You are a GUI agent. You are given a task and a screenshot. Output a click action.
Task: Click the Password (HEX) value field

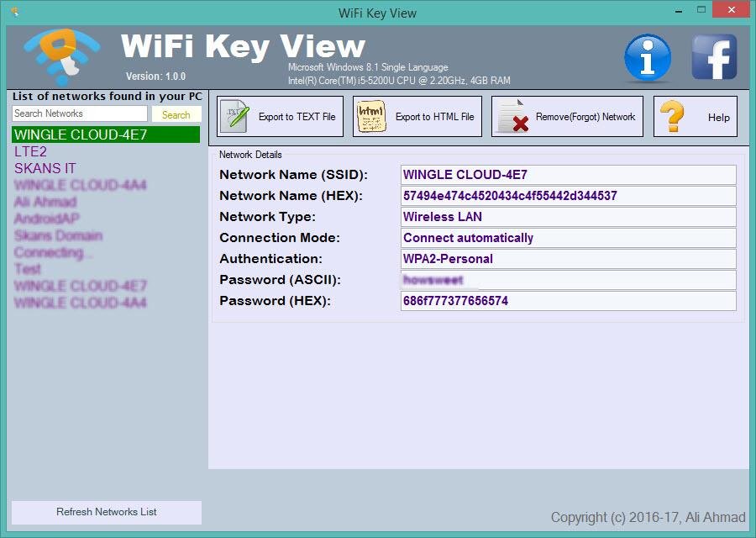point(569,301)
